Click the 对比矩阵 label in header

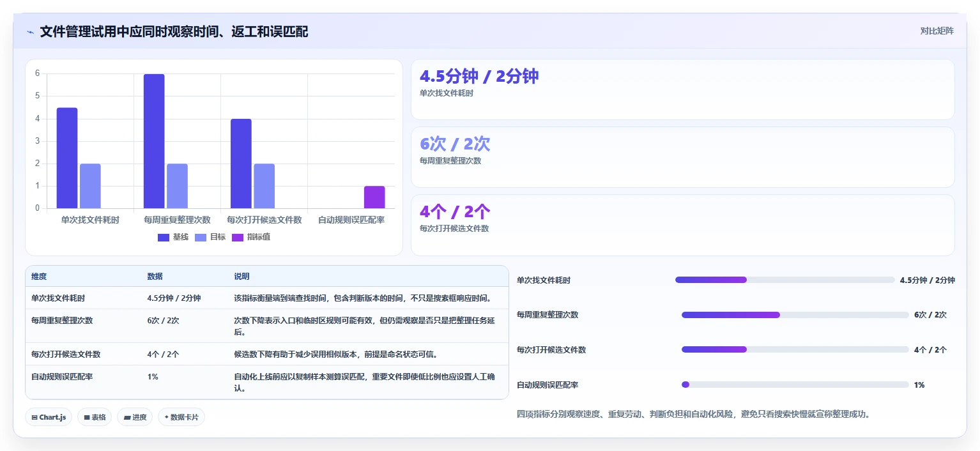pos(937,31)
